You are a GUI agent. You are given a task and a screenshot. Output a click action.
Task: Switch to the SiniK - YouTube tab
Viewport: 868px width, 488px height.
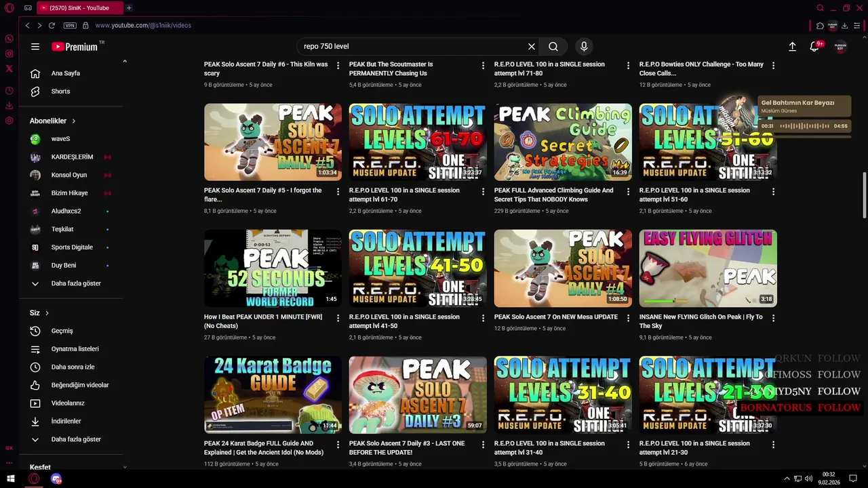(79, 8)
